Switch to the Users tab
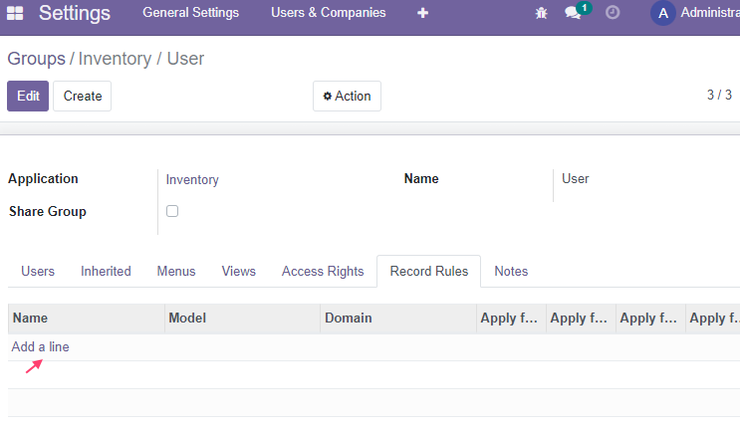The image size is (740, 429). tap(38, 271)
